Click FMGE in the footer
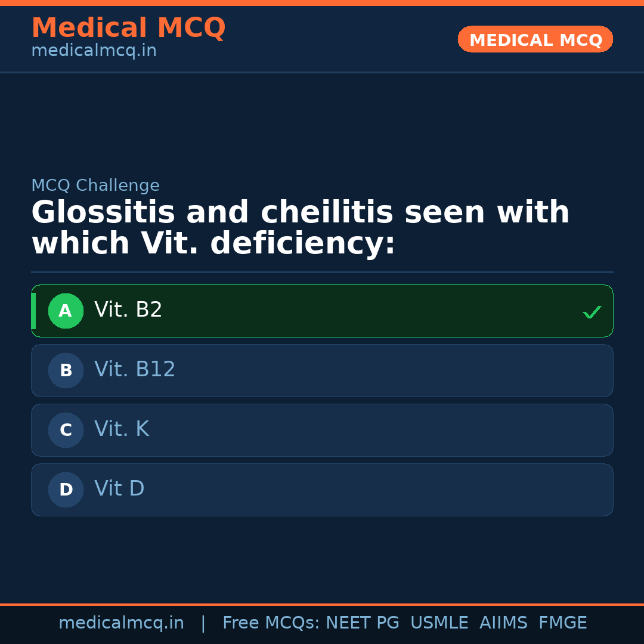The width and height of the screenshot is (644, 644). (x=562, y=623)
